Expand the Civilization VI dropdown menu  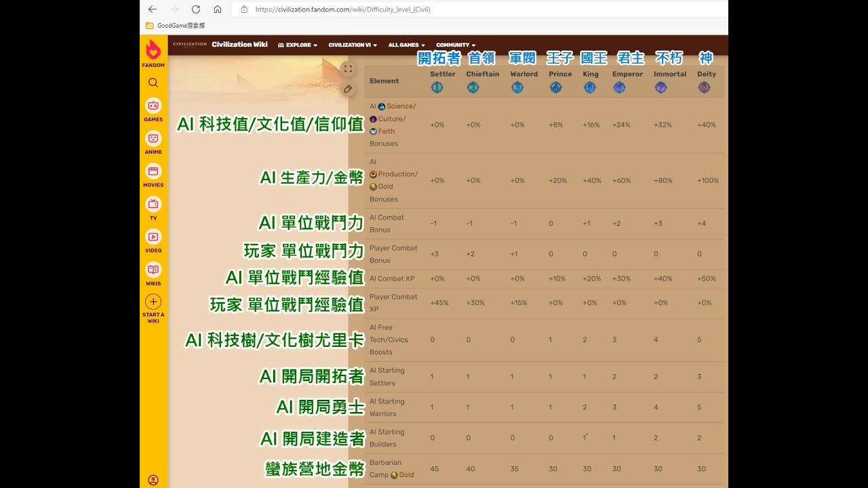point(353,45)
